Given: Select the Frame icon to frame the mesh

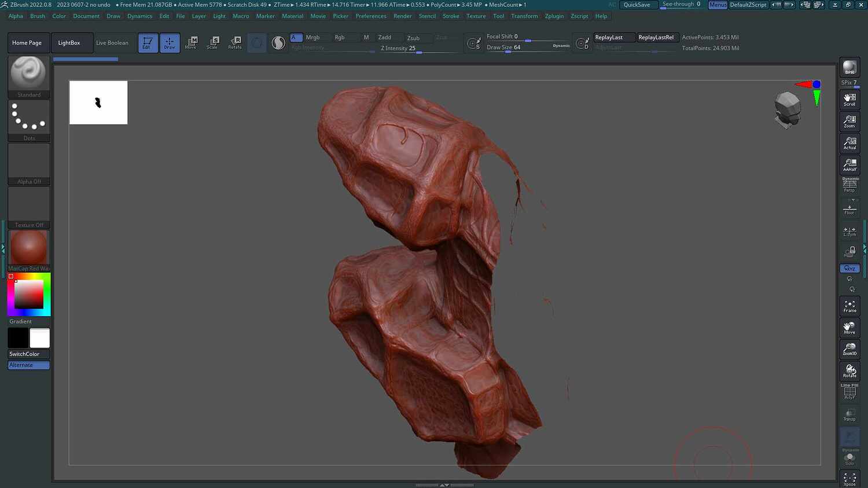Looking at the screenshot, I should (x=849, y=306).
